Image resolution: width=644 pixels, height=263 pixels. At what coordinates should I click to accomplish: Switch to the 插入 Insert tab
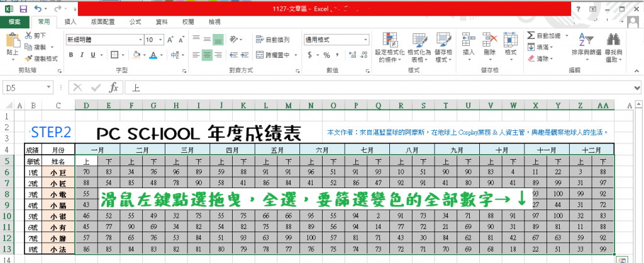[x=70, y=22]
